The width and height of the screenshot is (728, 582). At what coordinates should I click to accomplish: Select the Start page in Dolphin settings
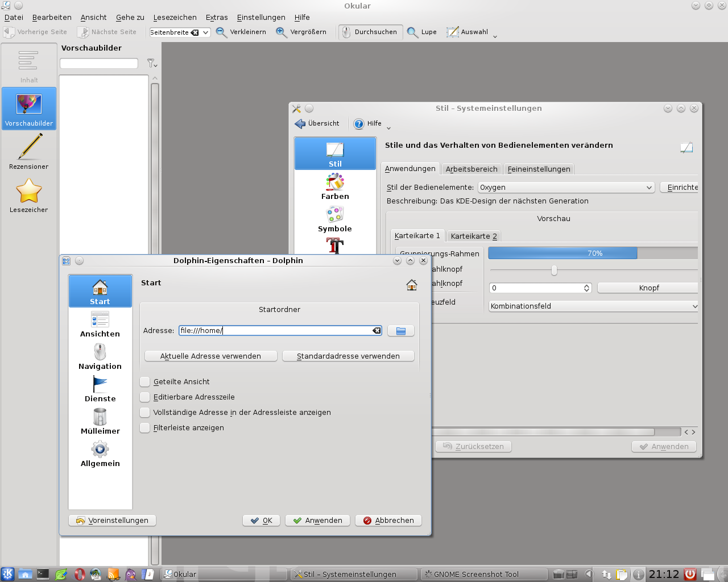100,291
